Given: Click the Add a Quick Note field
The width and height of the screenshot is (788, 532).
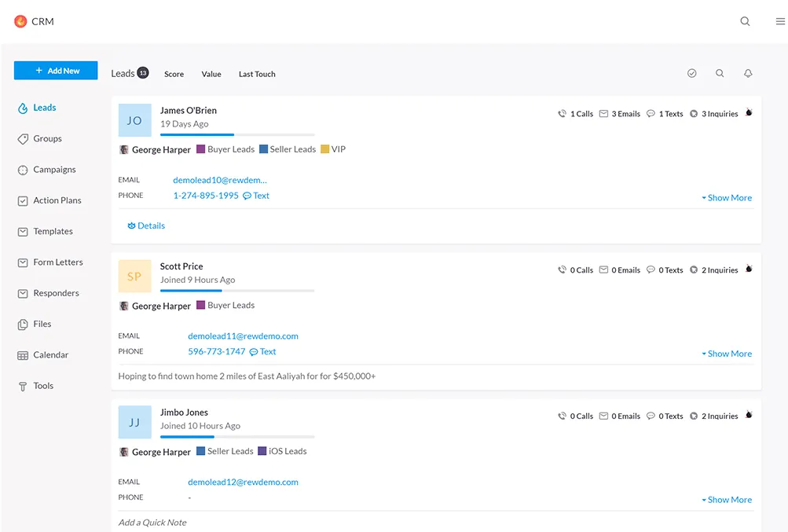Looking at the screenshot, I should (x=152, y=523).
